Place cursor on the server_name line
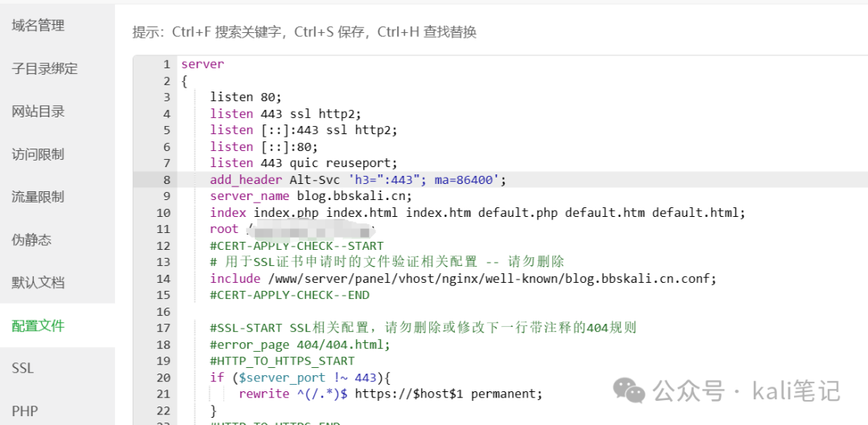This screenshot has width=868, height=425. [x=311, y=196]
